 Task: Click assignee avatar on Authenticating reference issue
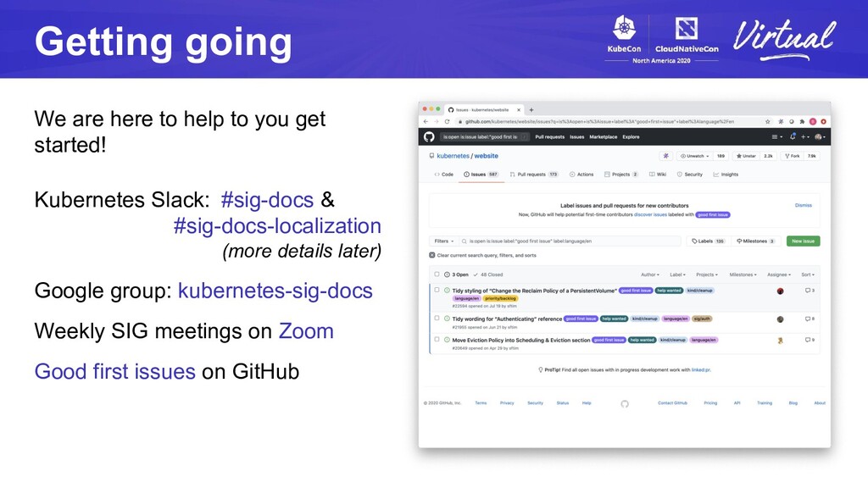pyautogui.click(x=780, y=319)
